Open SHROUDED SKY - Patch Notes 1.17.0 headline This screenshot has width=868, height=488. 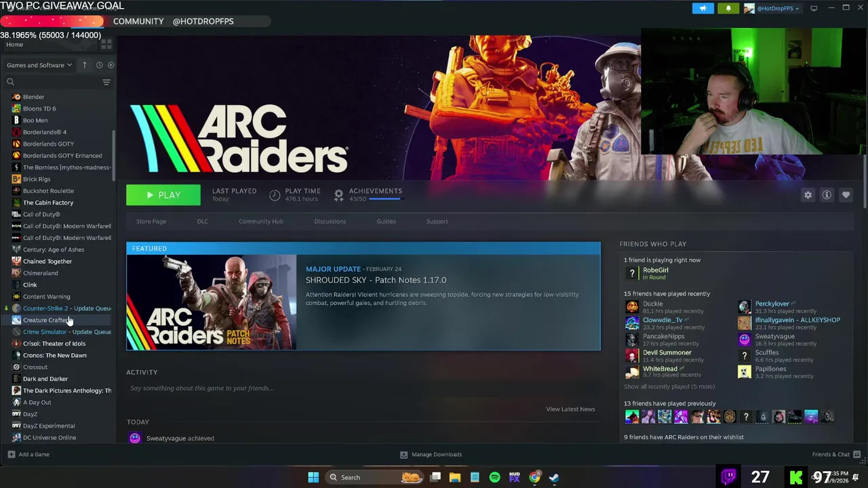(376, 280)
